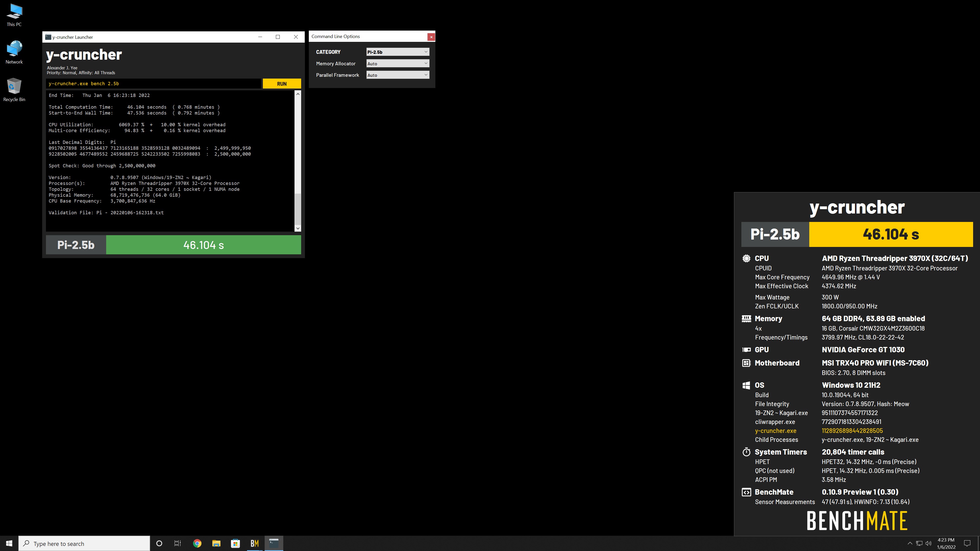Image resolution: width=980 pixels, height=551 pixels.
Task: Click the GPU card icon in BenchMate panel
Action: [746, 349]
